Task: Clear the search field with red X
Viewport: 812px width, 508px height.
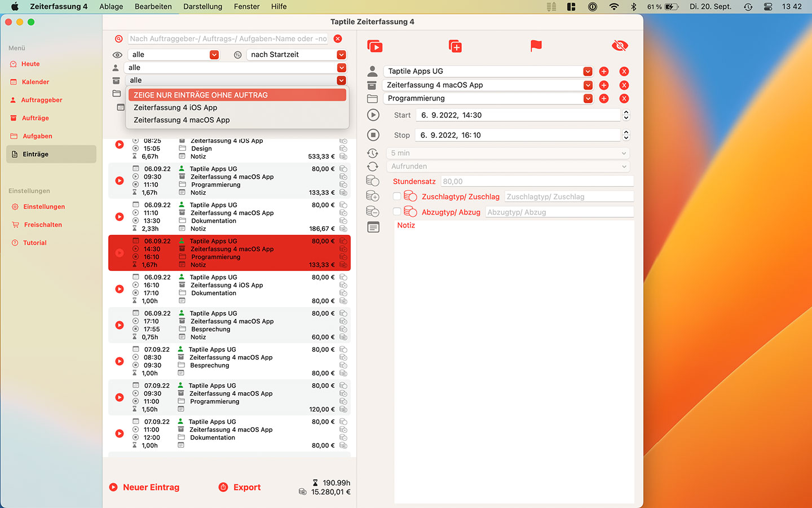Action: [x=338, y=39]
